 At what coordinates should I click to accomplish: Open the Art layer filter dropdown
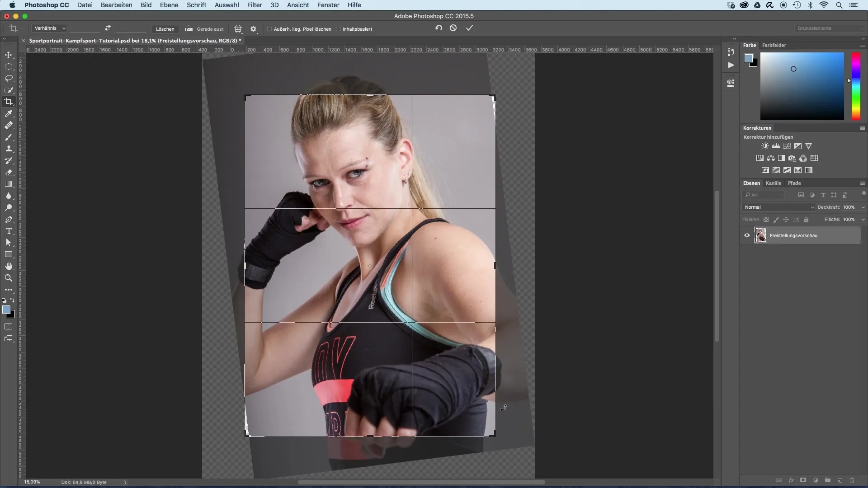pos(764,195)
